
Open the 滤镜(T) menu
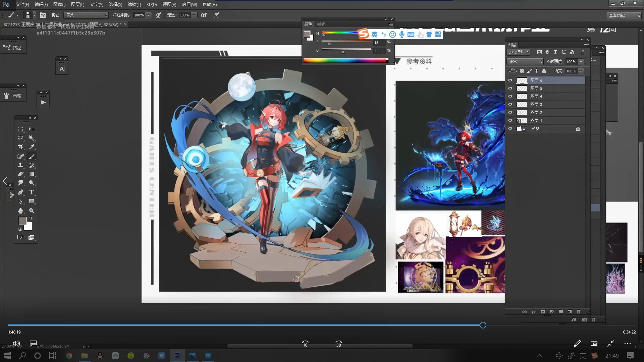pos(134,4)
